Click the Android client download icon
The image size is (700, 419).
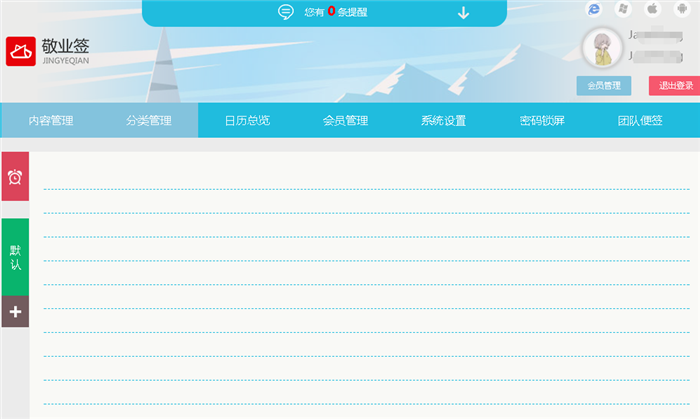pos(681,9)
